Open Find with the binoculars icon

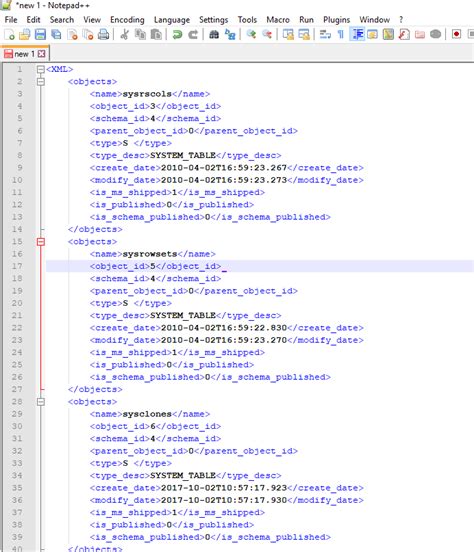coord(214,34)
